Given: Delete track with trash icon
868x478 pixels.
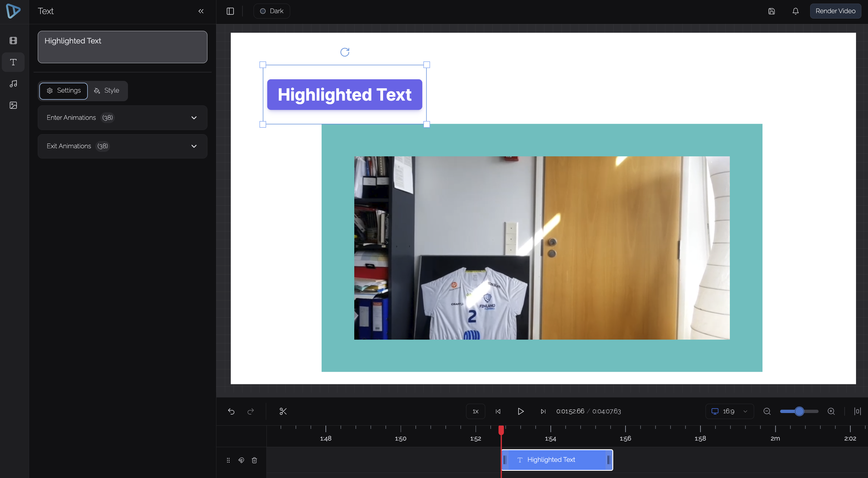Looking at the screenshot, I should pyautogui.click(x=254, y=460).
